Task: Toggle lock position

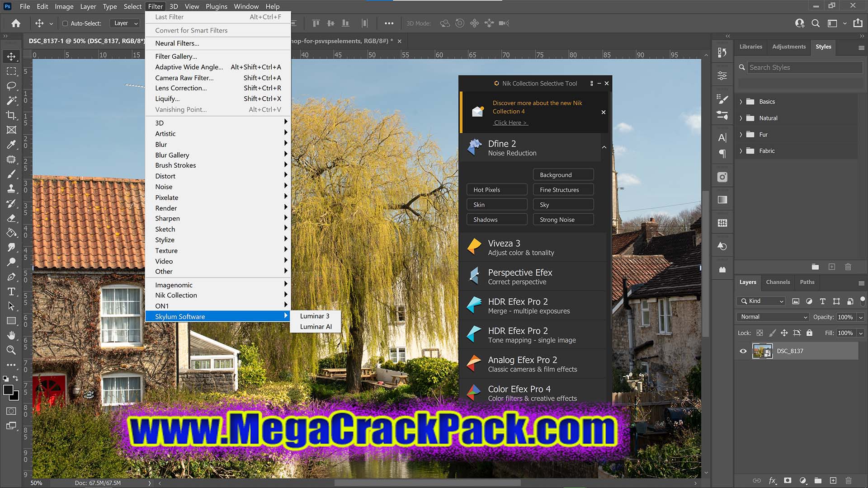Action: (784, 333)
